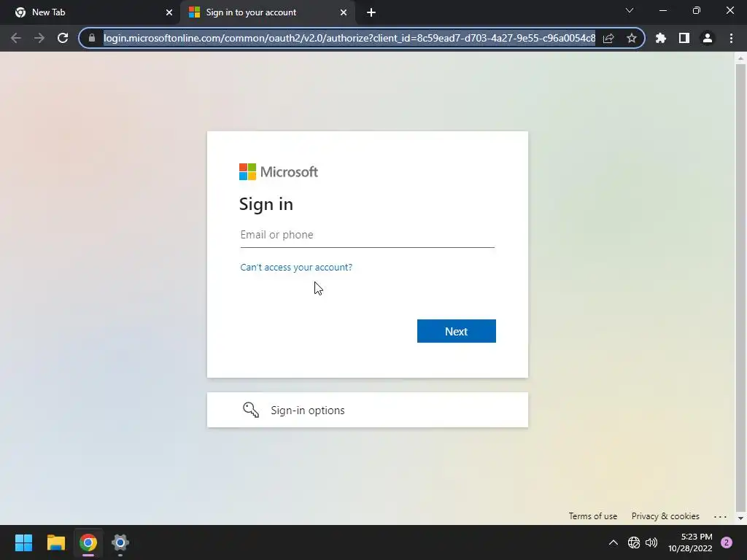This screenshot has height=560, width=747.
Task: Click the scrollbar down arrow
Action: pos(740,518)
